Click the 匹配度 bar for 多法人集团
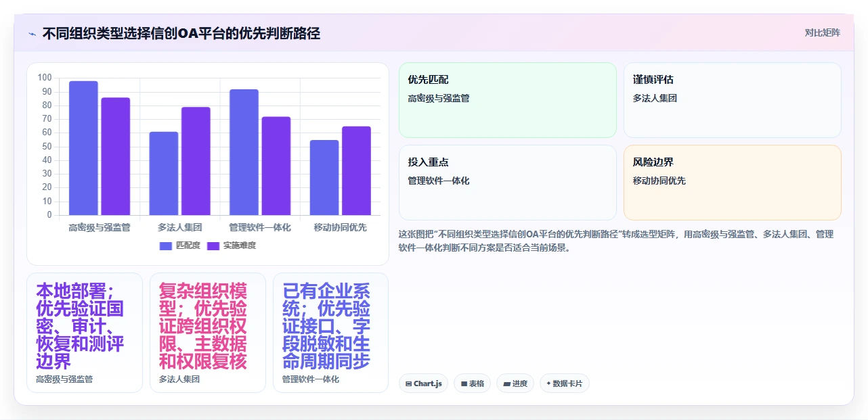The width and height of the screenshot is (868, 420). click(164, 173)
